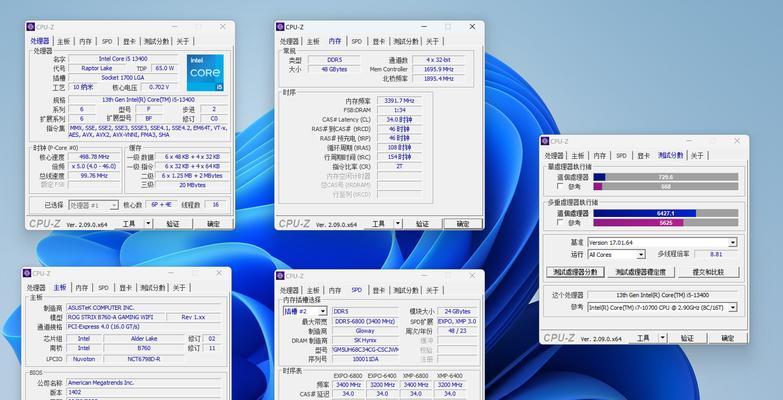
Task: Switch to 处理器 tab in the motherboard window
Action: coord(36,288)
